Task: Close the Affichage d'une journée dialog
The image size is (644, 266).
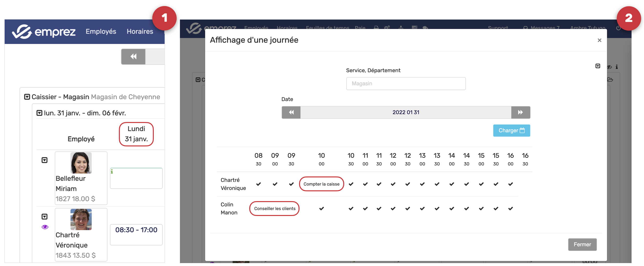Action: point(599,41)
